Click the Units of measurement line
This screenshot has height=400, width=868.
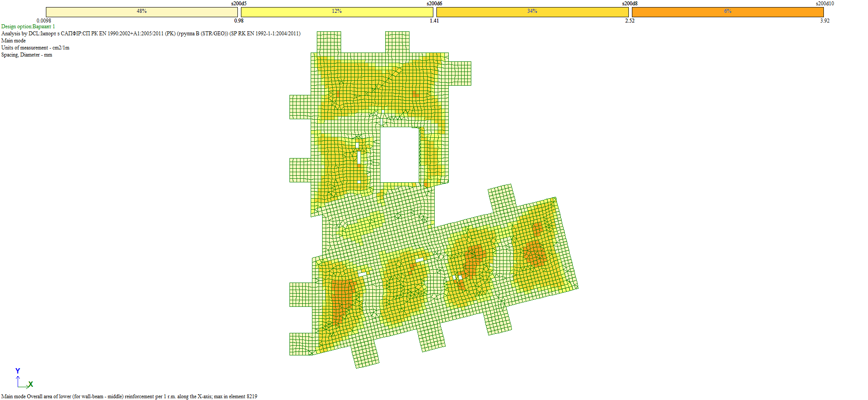point(35,48)
